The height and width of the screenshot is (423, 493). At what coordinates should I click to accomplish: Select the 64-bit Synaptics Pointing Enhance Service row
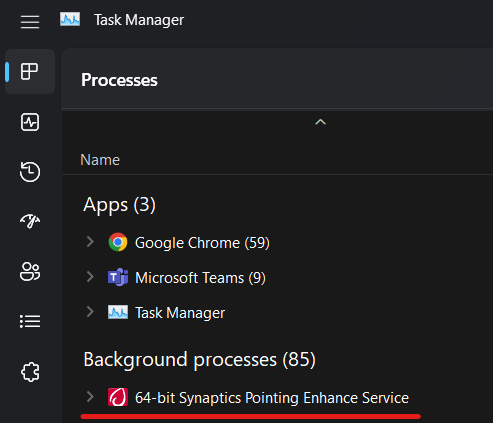coord(277,397)
